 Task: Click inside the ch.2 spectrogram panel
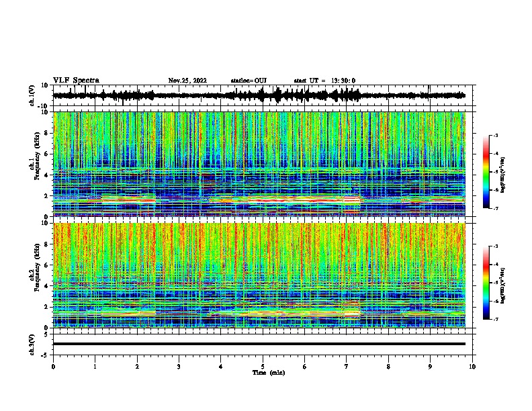[259, 275]
